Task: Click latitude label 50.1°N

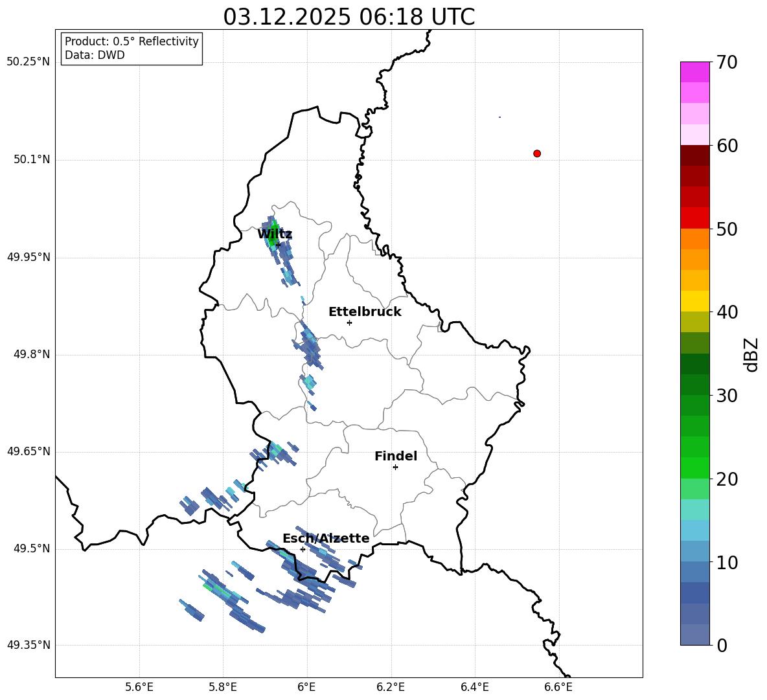Action: [32, 160]
